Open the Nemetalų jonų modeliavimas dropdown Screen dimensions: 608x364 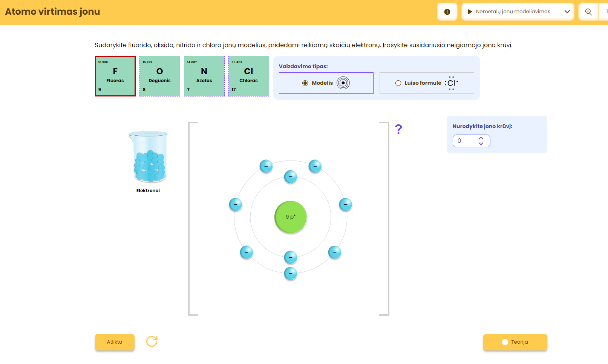[518, 12]
